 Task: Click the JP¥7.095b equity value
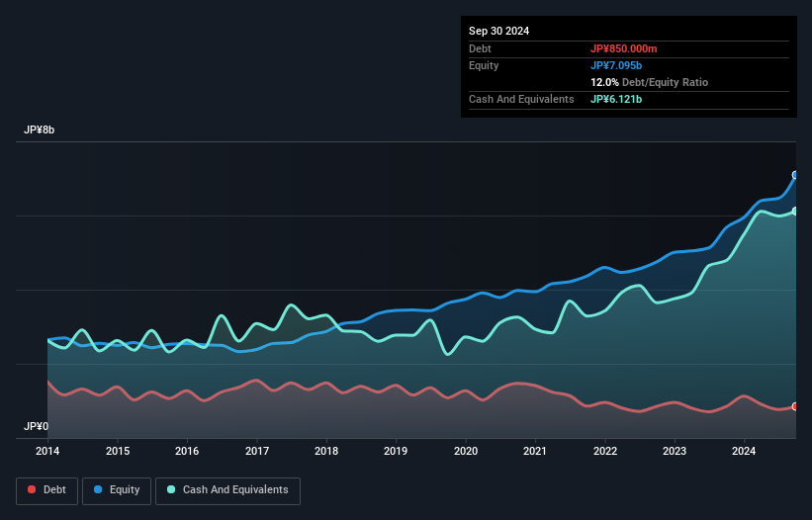(616, 65)
